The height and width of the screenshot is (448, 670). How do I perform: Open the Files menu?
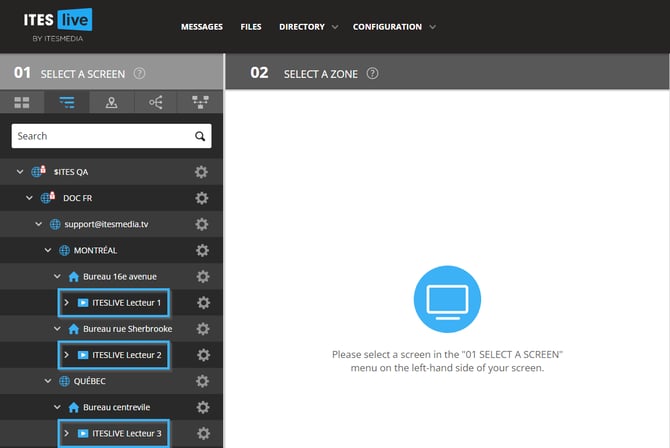point(251,27)
